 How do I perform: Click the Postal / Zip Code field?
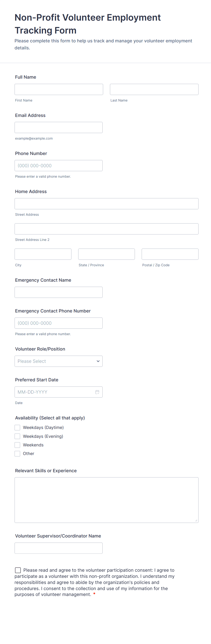click(x=170, y=254)
